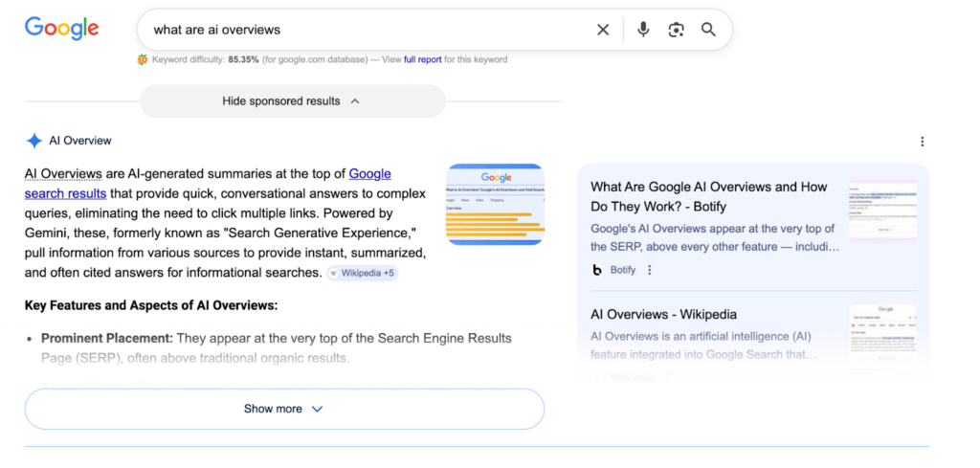Click the AI Overview sparkle icon
This screenshot has width=980, height=468.
(34, 141)
